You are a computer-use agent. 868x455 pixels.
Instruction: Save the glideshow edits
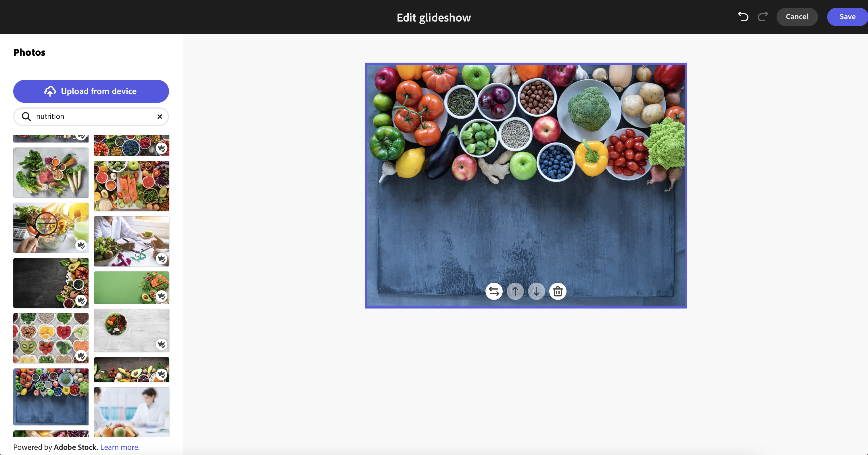(x=847, y=17)
